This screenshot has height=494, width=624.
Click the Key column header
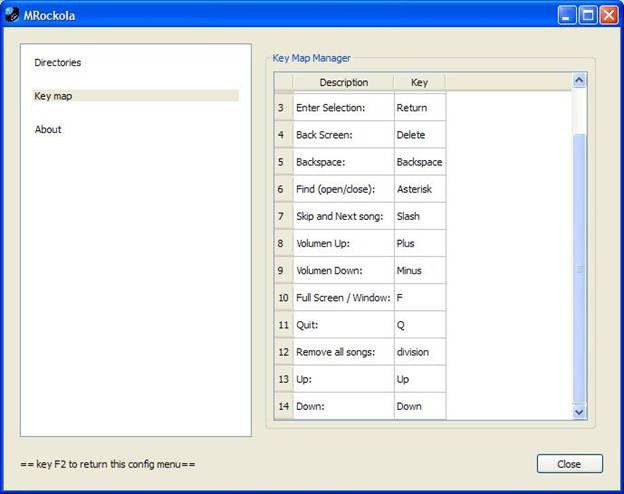point(419,82)
